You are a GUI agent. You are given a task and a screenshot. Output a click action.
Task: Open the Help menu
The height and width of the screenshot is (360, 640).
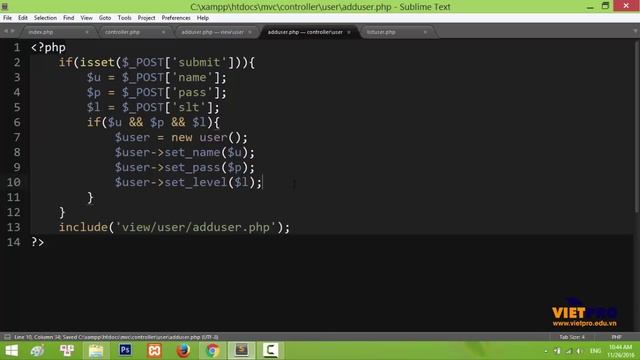(203, 18)
